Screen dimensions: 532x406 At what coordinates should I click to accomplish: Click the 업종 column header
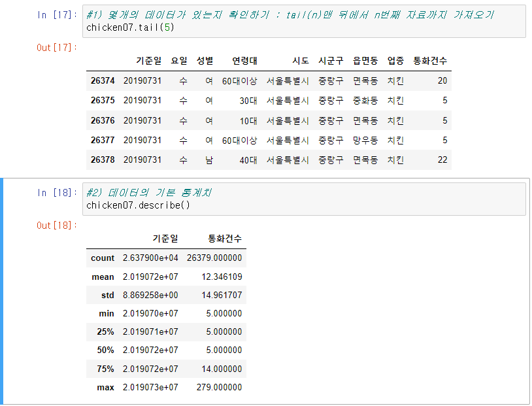tap(395, 61)
